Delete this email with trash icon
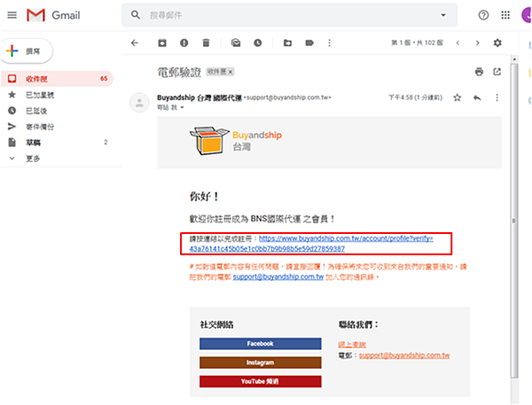532x405 pixels. pyautogui.click(x=206, y=43)
